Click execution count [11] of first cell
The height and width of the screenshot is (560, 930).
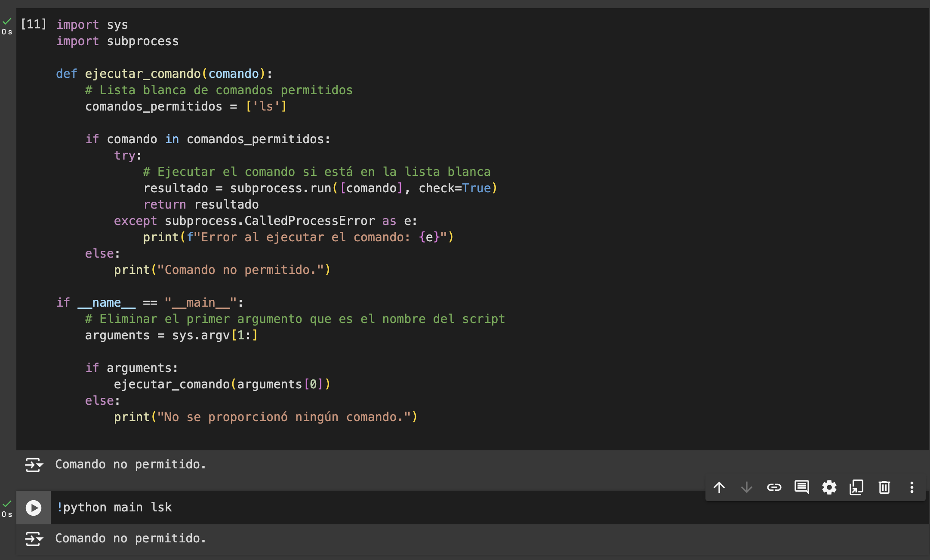pyautogui.click(x=34, y=24)
